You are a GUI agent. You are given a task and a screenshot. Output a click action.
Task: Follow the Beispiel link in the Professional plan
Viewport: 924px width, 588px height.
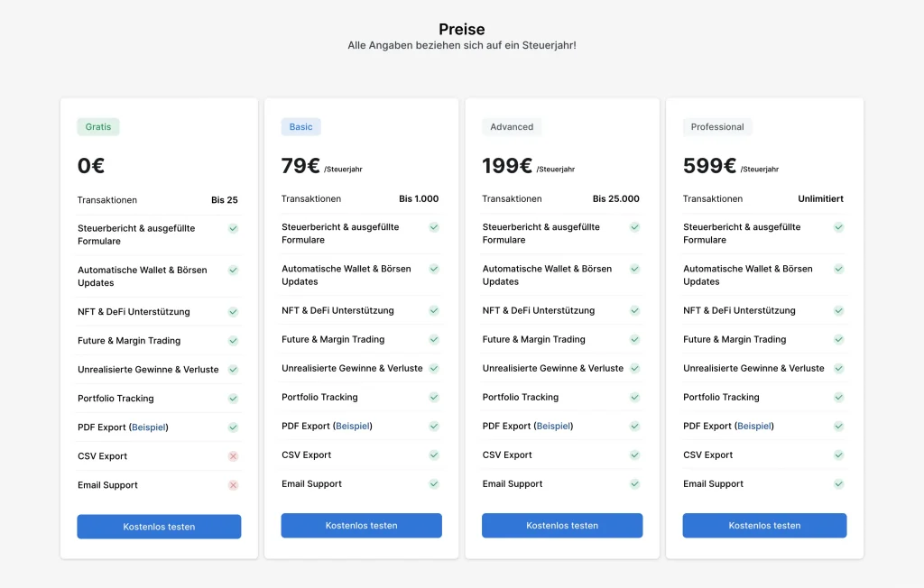point(754,426)
